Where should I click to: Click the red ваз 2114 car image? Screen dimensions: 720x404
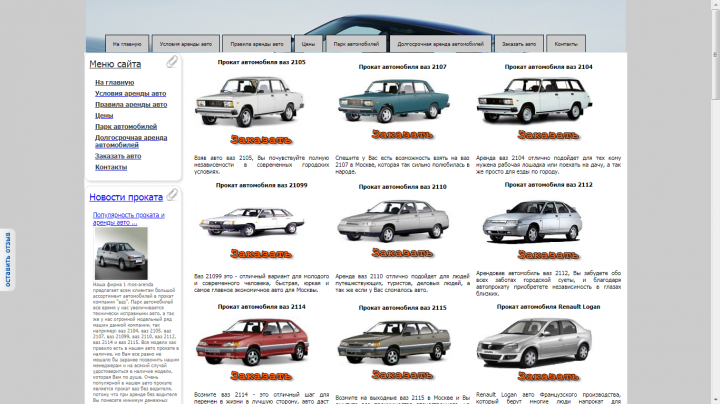click(252, 342)
